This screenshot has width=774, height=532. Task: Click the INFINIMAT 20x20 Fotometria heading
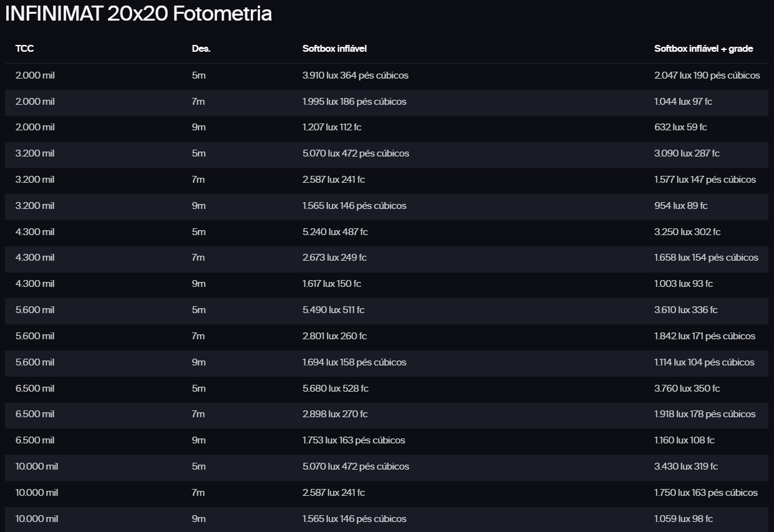138,14
